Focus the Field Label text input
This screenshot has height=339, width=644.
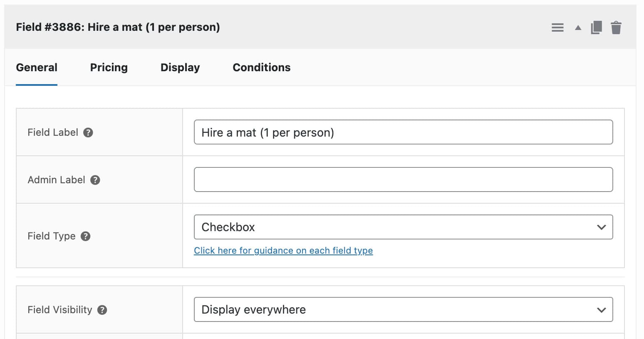403,132
